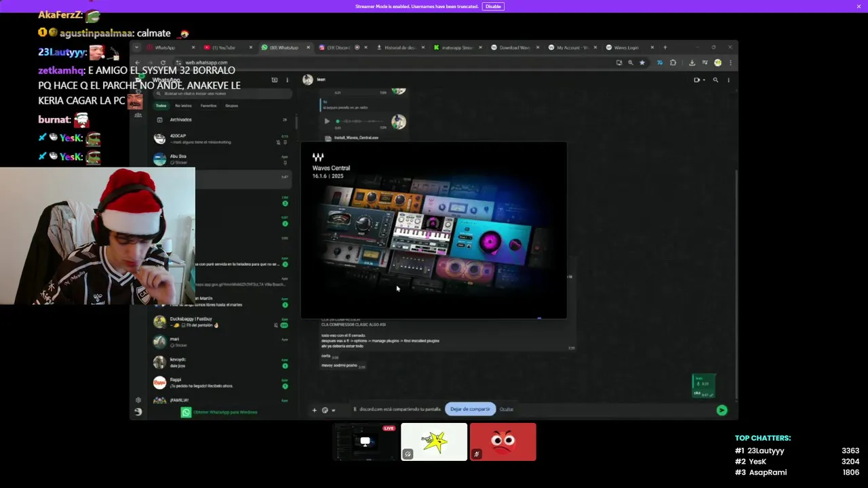Open the Download Waves browser tab
This screenshot has height=488, width=868.
pos(514,47)
